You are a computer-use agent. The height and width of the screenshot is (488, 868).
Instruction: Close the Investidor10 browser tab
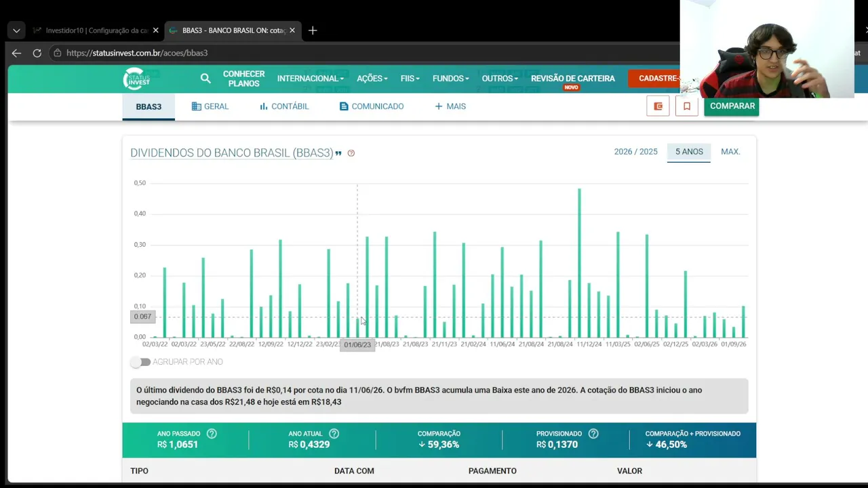155,30
